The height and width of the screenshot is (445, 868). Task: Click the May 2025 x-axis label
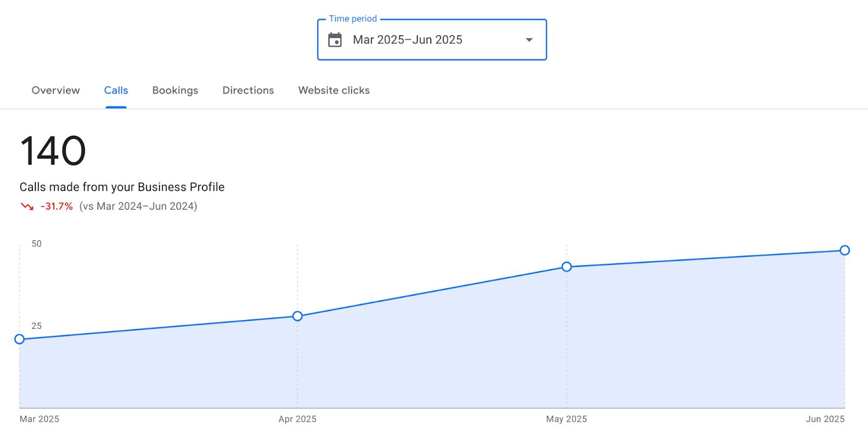pyautogui.click(x=566, y=419)
